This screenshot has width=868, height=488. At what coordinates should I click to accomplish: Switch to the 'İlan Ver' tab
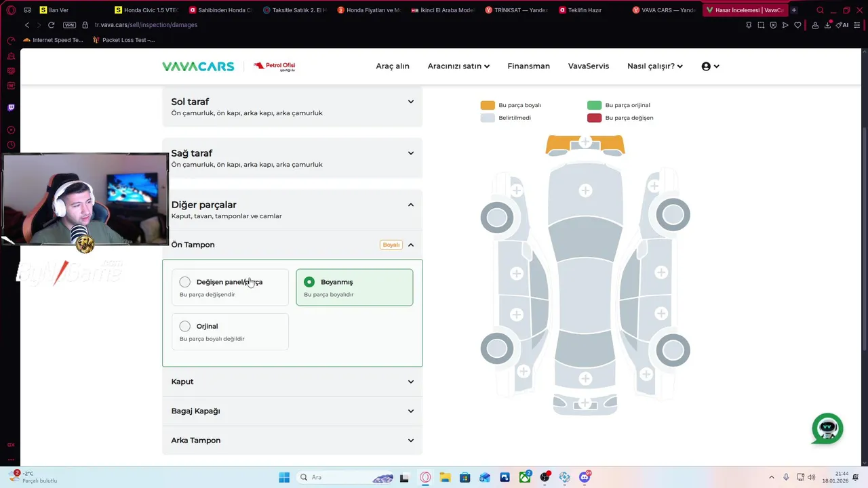tap(71, 10)
